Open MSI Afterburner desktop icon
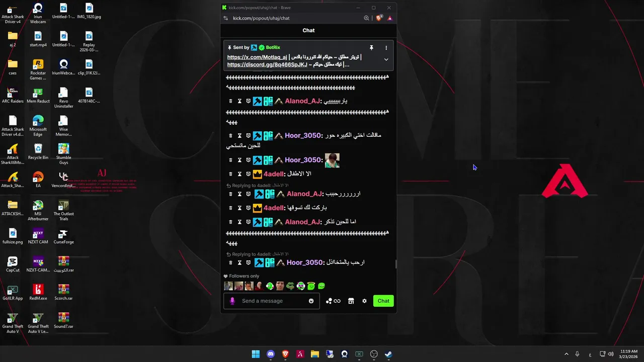The width and height of the screenshot is (644, 362). (x=38, y=210)
